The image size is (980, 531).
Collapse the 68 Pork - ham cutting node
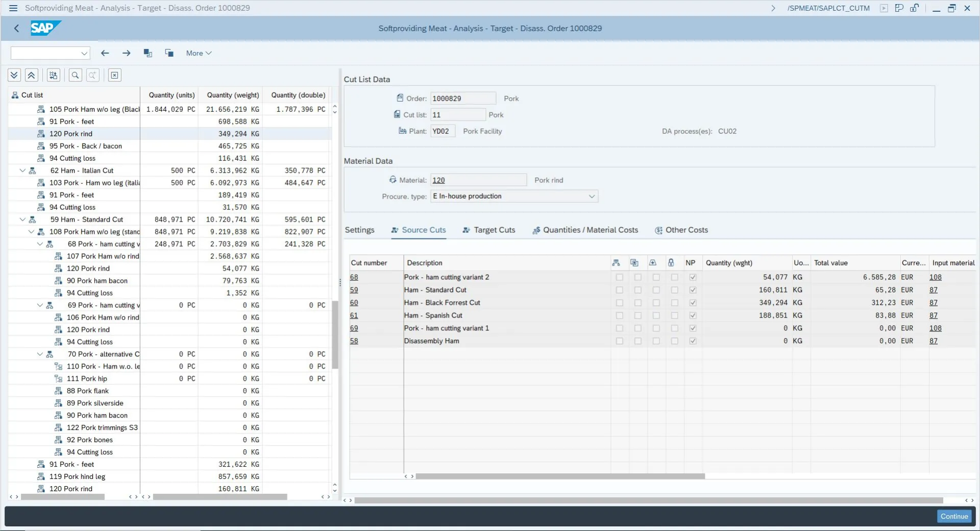pyautogui.click(x=40, y=244)
